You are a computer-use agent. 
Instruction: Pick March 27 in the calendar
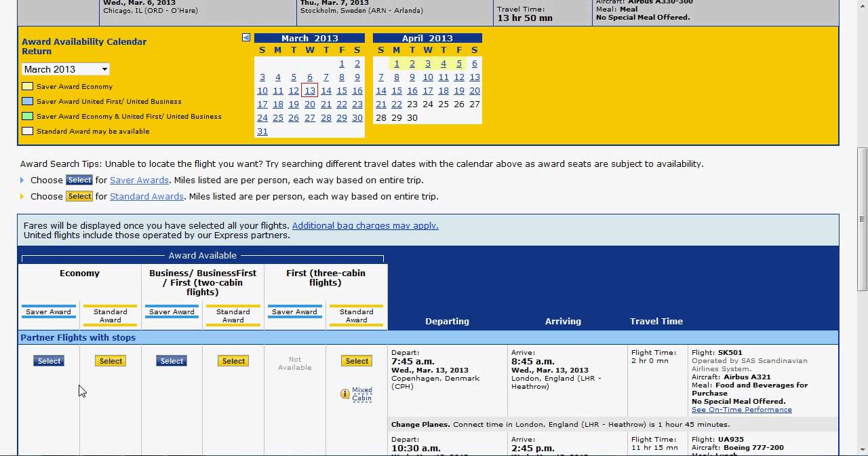[310, 118]
